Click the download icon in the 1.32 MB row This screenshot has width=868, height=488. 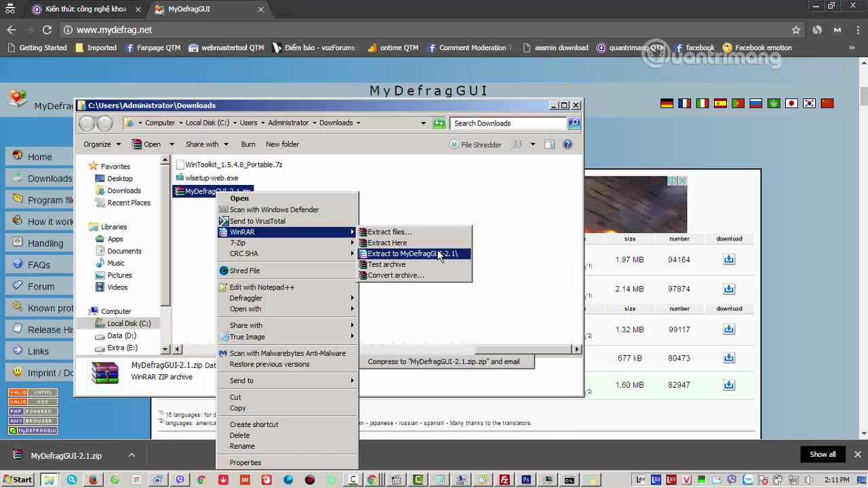click(729, 329)
